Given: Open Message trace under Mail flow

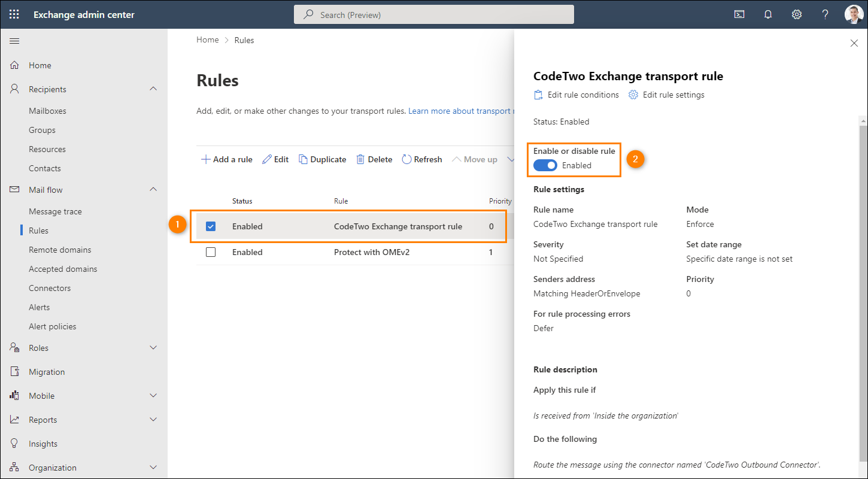Looking at the screenshot, I should [x=55, y=211].
